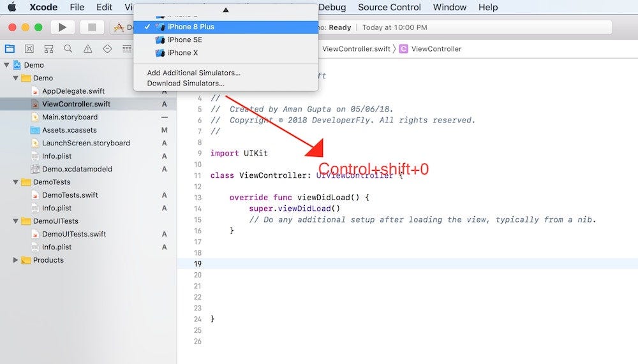Open DemoTests.swift file

coord(70,195)
